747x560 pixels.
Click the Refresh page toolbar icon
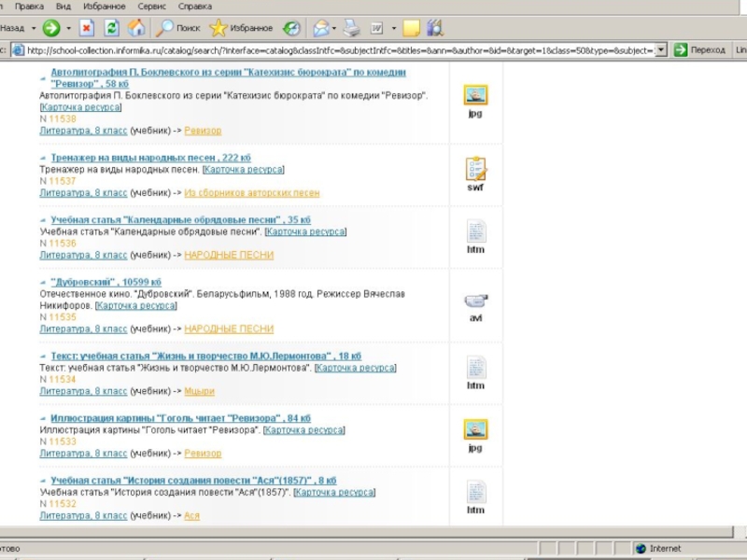111,28
